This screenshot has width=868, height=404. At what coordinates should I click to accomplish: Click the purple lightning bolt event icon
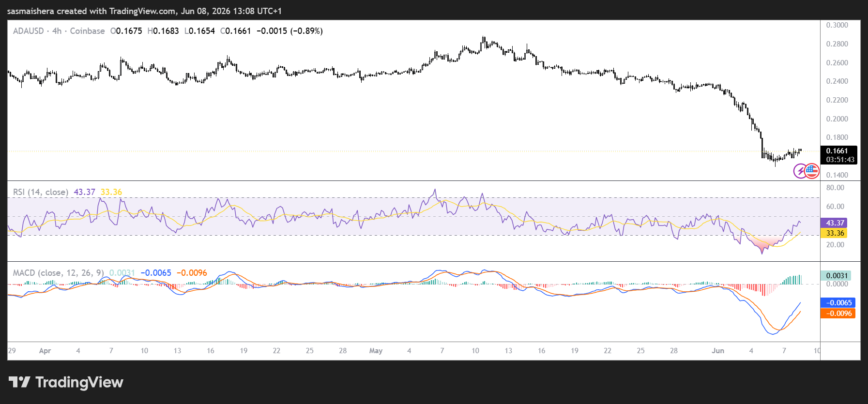click(x=801, y=171)
